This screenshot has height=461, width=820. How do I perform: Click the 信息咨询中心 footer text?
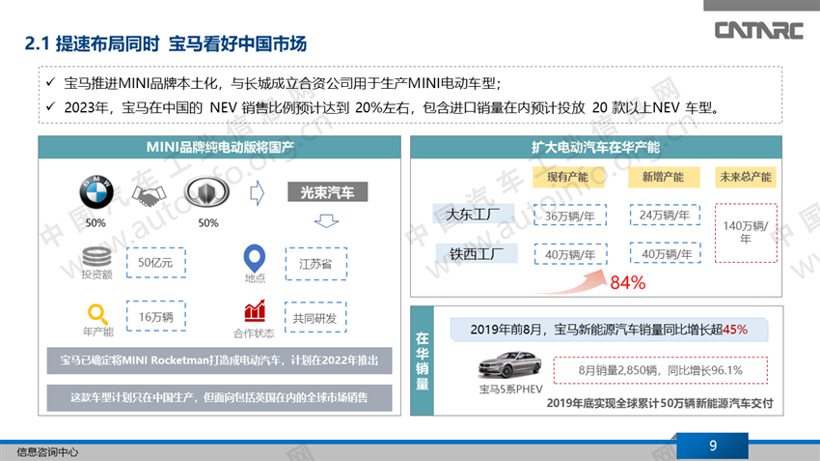coord(47,452)
